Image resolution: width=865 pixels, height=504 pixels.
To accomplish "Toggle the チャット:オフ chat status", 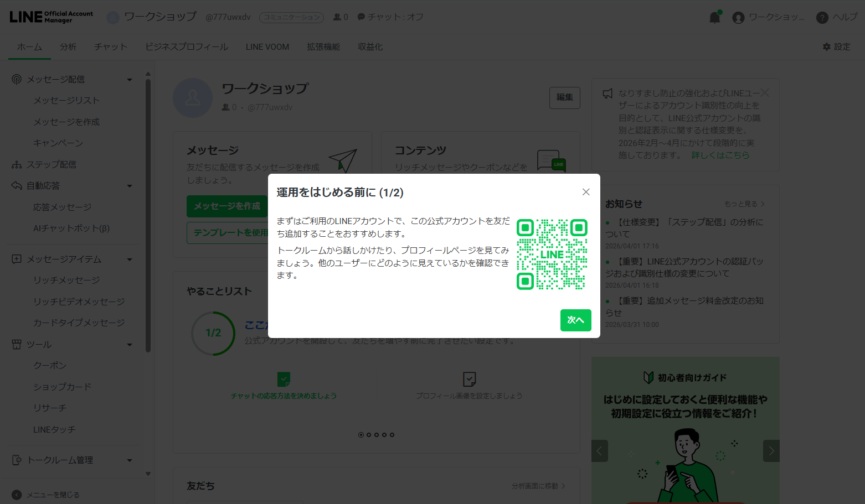I will [x=390, y=17].
